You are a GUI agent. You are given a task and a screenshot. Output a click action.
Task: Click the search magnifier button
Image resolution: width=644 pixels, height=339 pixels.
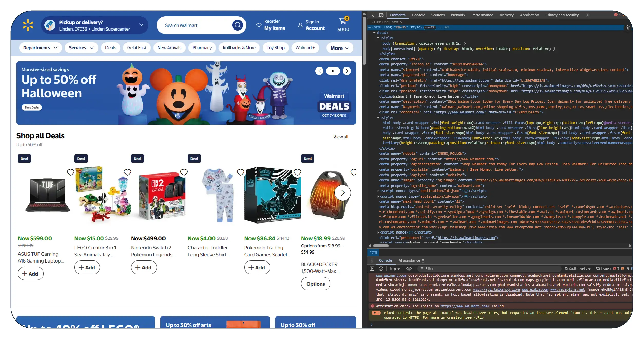[x=237, y=25]
